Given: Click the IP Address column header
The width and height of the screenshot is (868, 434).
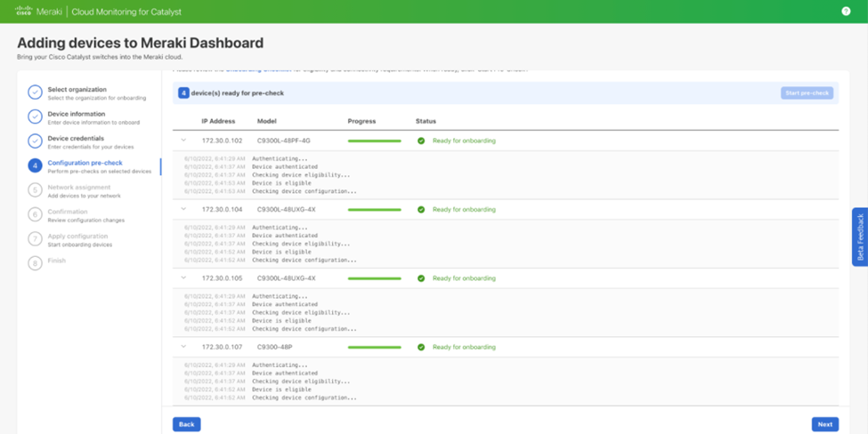Looking at the screenshot, I should tap(218, 121).
